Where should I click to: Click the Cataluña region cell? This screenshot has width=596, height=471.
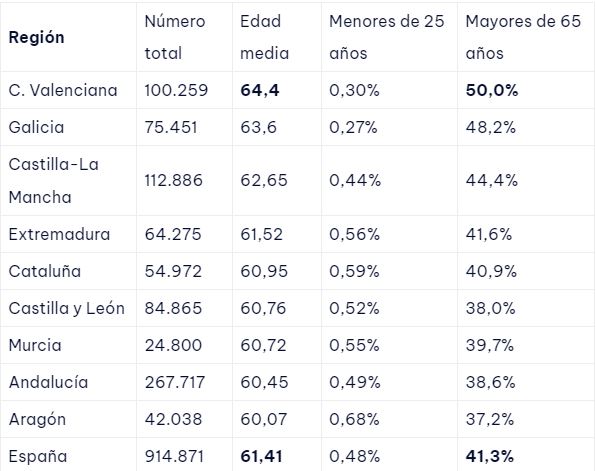[x=45, y=271]
